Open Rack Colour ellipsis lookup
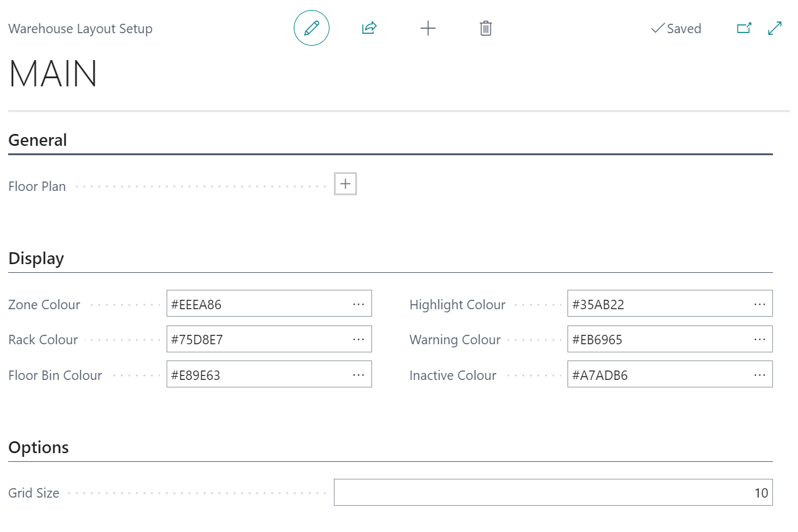 pos(358,339)
